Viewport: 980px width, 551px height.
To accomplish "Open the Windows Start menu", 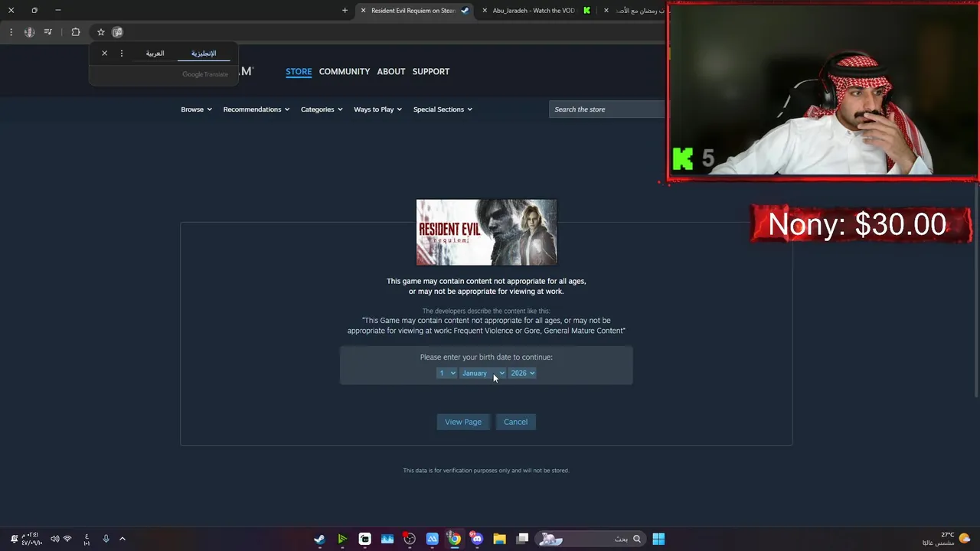I will click(658, 539).
